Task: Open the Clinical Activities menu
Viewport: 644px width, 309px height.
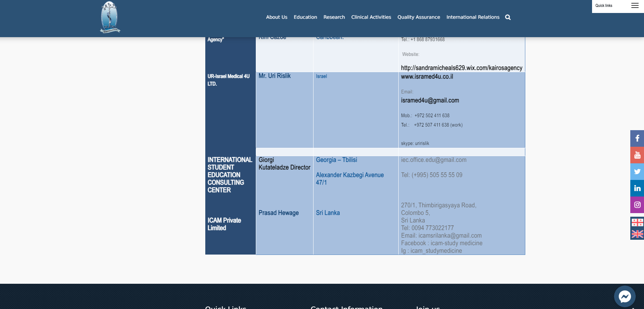Action: pos(371,17)
